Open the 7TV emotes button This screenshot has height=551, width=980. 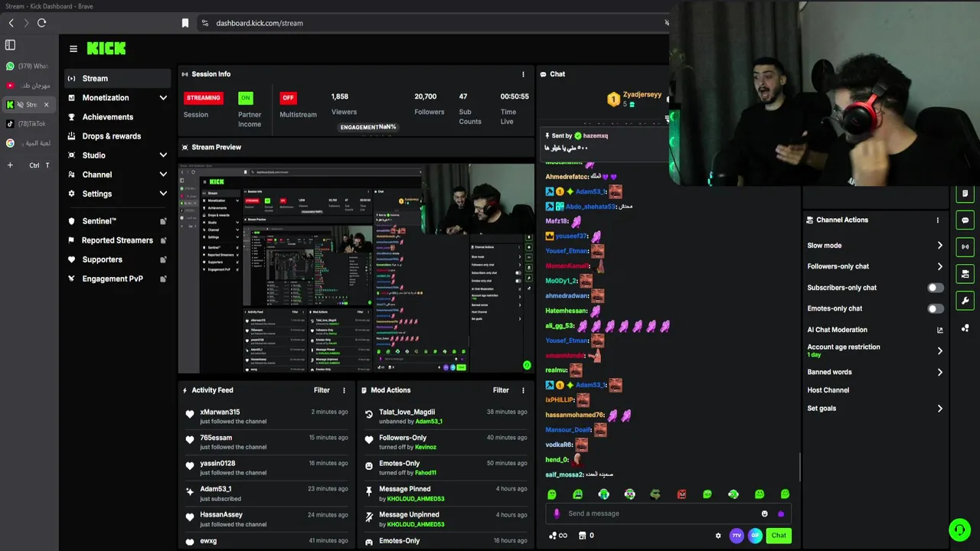(737, 536)
